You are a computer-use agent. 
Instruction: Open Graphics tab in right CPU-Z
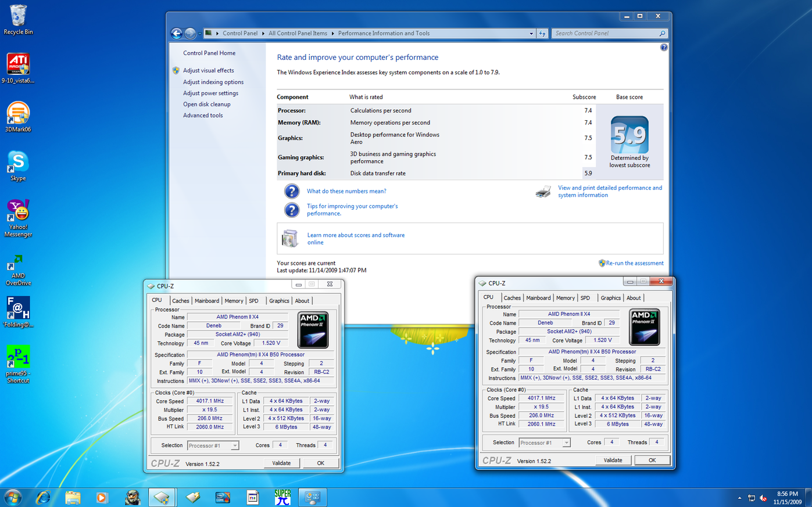(610, 298)
